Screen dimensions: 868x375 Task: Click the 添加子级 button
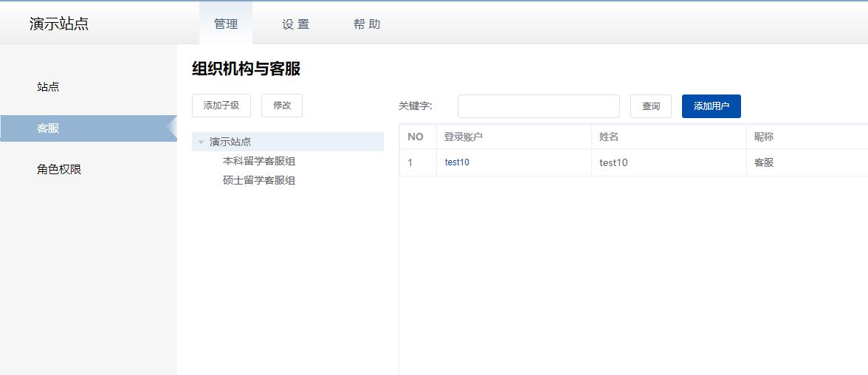point(221,106)
